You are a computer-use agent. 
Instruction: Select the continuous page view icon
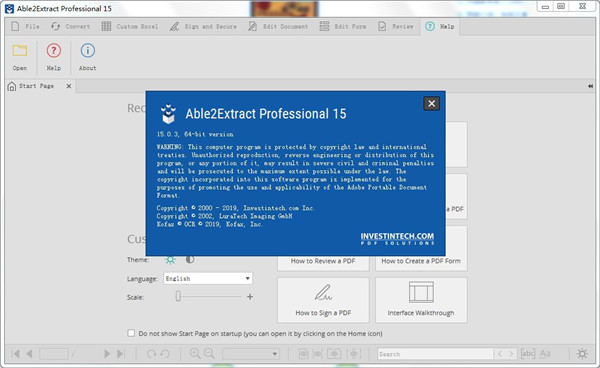pyautogui.click(x=318, y=354)
